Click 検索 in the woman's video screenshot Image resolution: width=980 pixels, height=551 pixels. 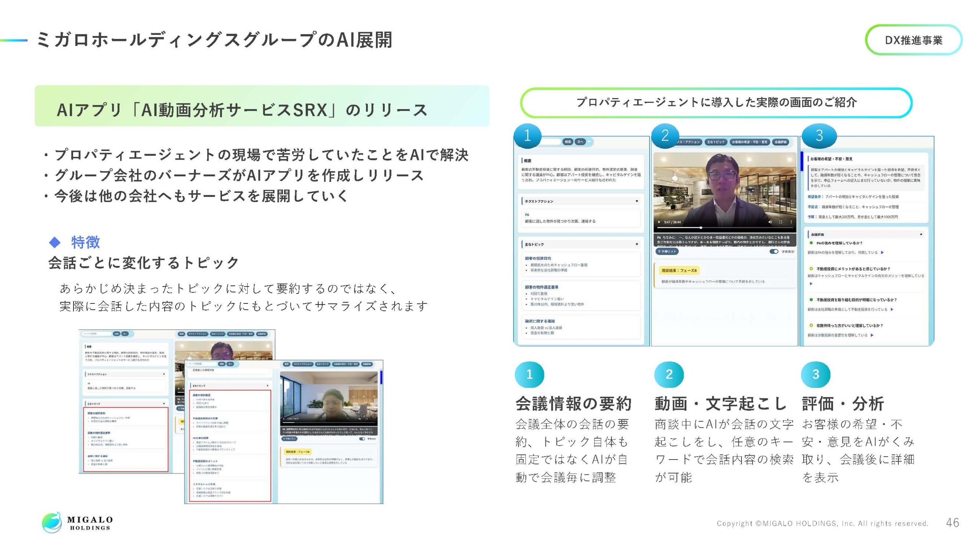pyautogui.click(x=222, y=364)
